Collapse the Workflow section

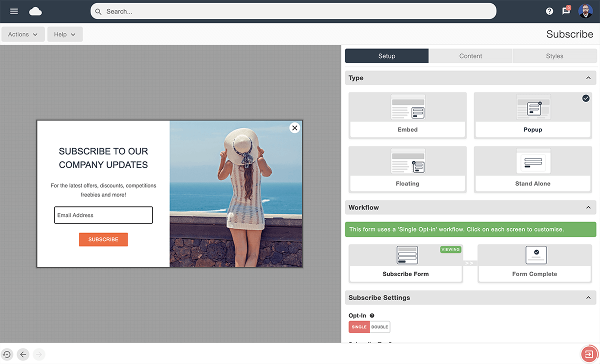[x=588, y=207]
